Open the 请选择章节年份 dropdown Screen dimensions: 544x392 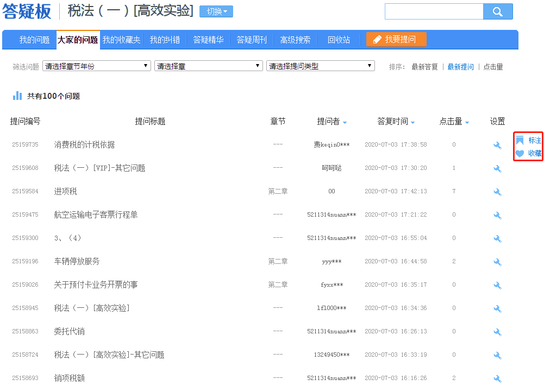(96, 65)
